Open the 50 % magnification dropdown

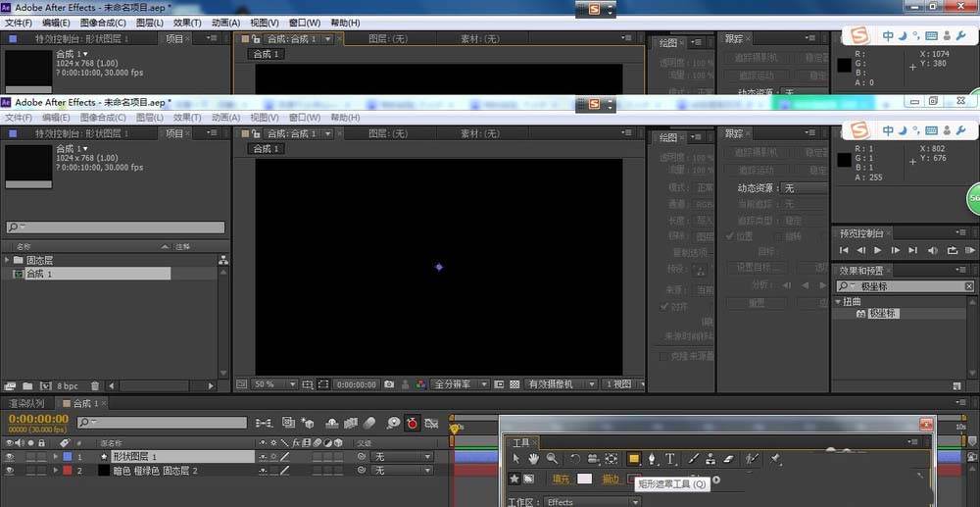point(274,384)
